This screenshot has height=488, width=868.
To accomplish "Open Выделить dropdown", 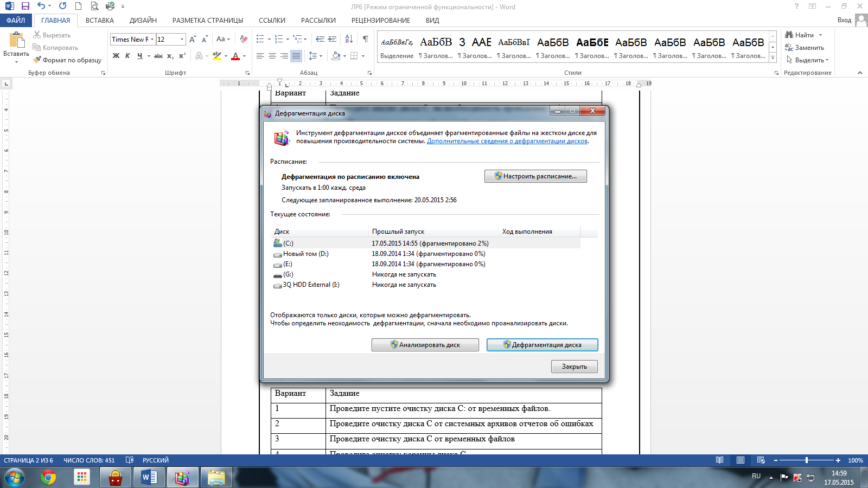I will [x=808, y=60].
